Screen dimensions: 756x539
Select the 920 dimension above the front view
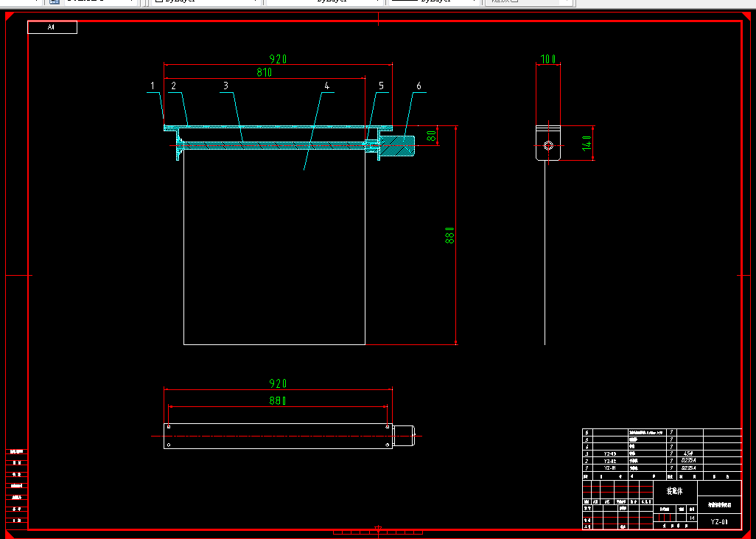pyautogui.click(x=279, y=59)
